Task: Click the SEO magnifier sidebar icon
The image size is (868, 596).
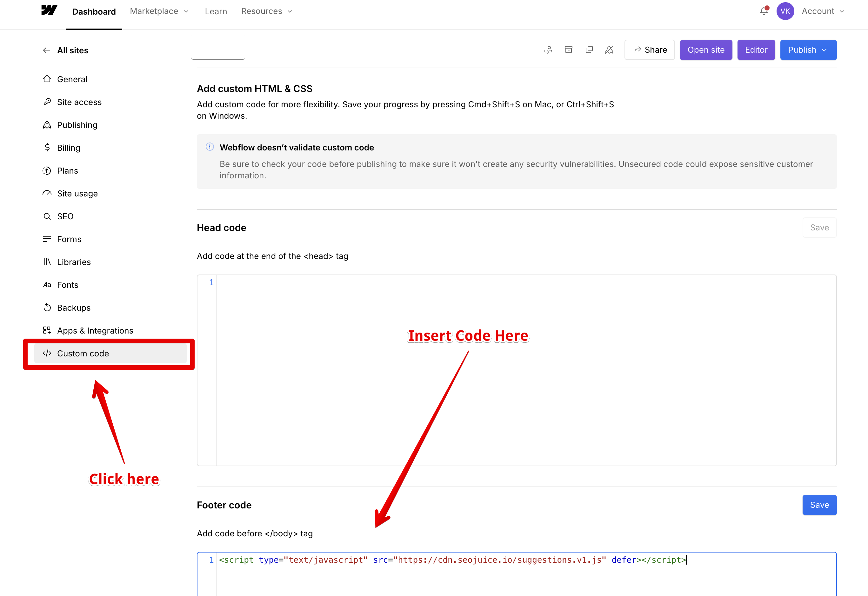Action: click(47, 216)
